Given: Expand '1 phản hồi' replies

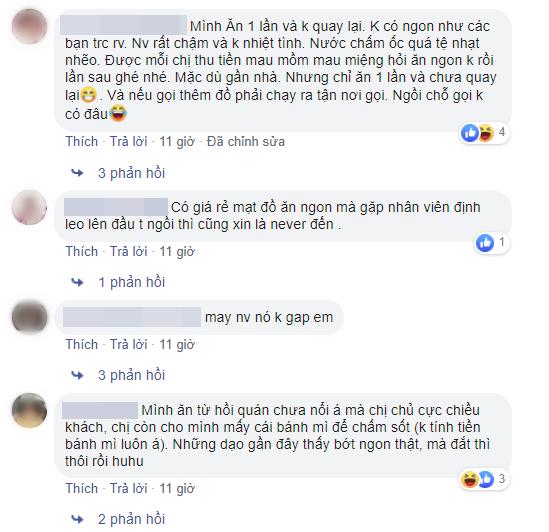Looking at the screenshot, I should (x=131, y=282).
